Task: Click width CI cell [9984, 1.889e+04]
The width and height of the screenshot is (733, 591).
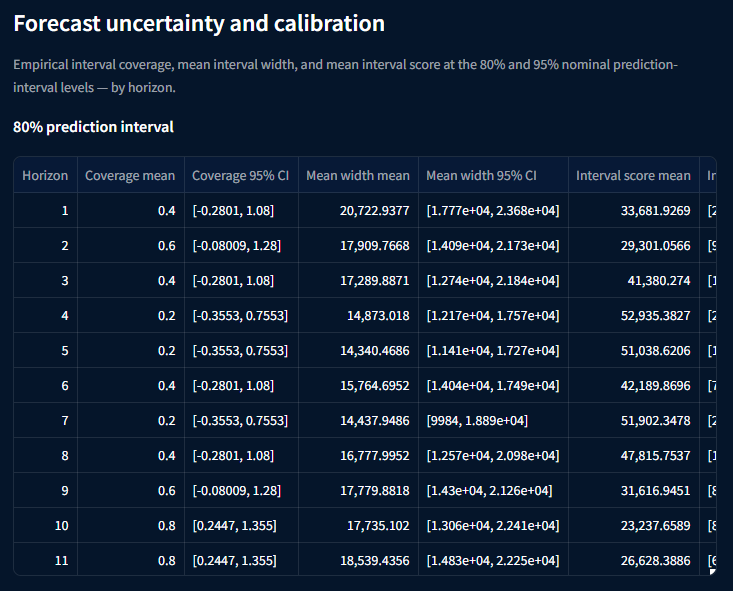Action: tap(493, 421)
